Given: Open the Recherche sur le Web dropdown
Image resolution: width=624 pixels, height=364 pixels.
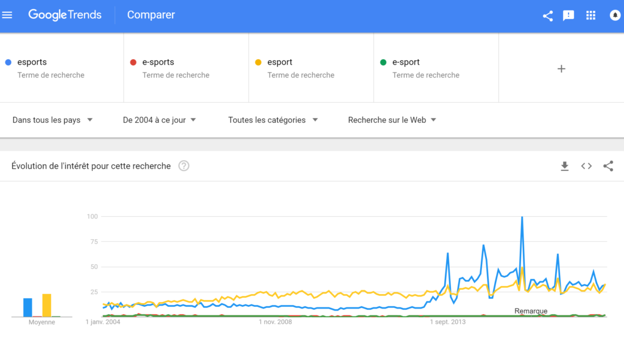Looking at the screenshot, I should pyautogui.click(x=392, y=120).
